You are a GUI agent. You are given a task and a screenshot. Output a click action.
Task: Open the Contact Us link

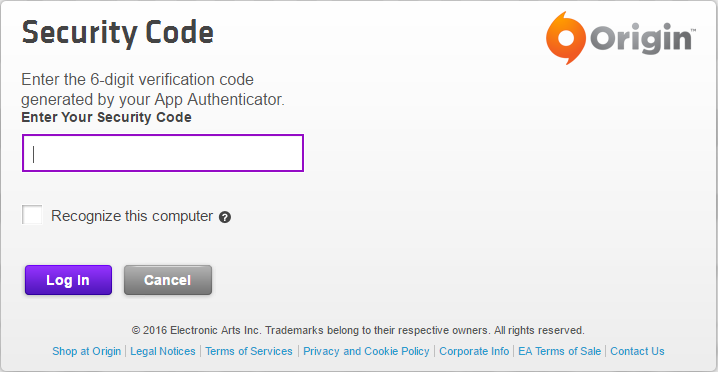point(637,351)
